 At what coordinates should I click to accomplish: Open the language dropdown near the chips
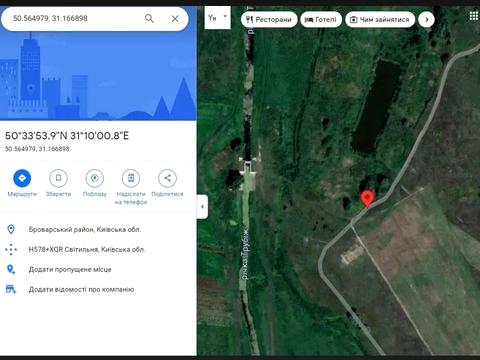[217, 17]
